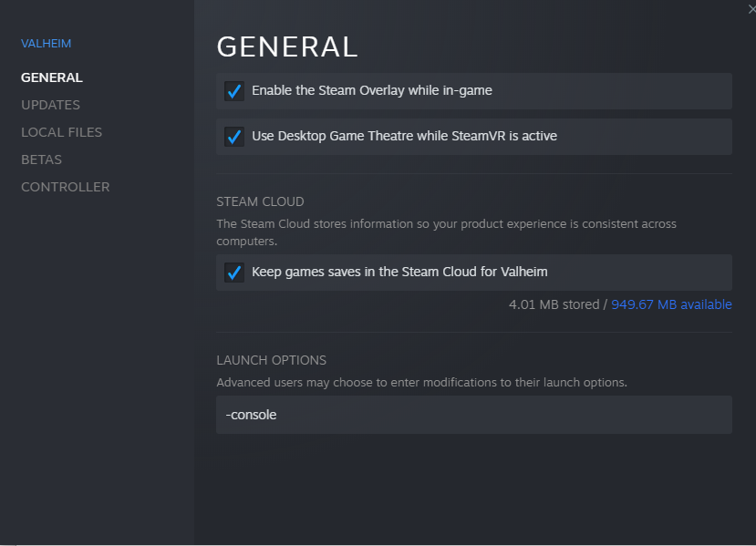756x546 pixels.
Task: Toggle the Steam Cloud saves checkbox
Action: coord(234,273)
